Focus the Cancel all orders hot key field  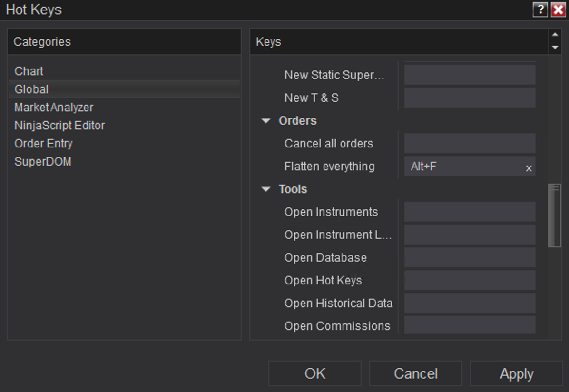470,143
